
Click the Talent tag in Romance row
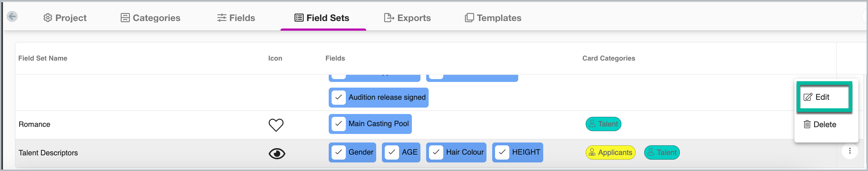pyautogui.click(x=603, y=124)
